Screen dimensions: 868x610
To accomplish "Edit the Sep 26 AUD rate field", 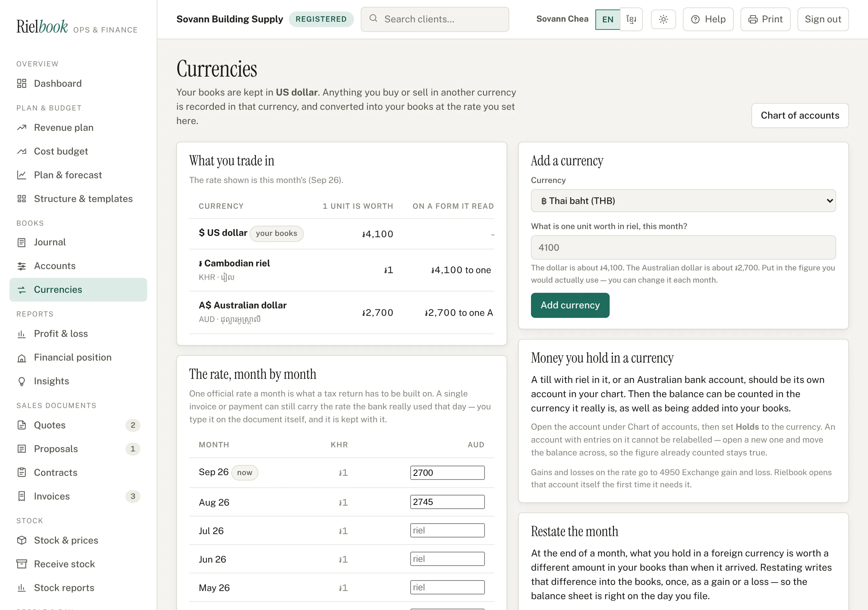I will pos(447,473).
